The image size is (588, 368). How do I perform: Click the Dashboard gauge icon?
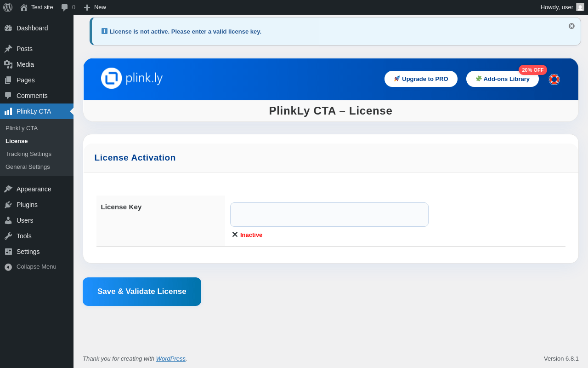point(8,28)
